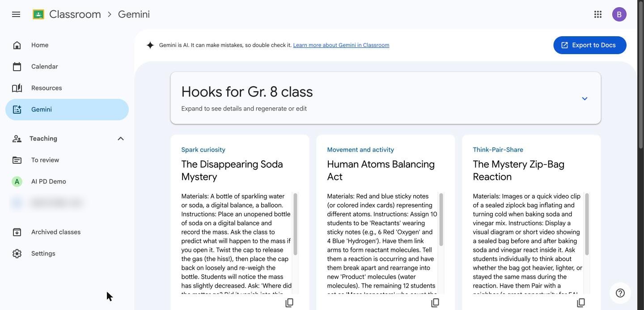Viewport: 644px width, 310px height.
Task: Click the Archived classes box icon
Action: point(17,232)
